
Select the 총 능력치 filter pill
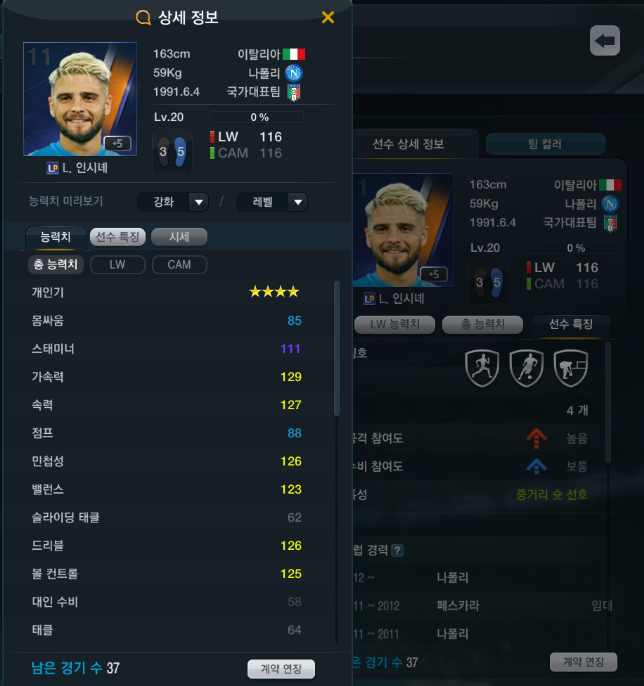(56, 265)
